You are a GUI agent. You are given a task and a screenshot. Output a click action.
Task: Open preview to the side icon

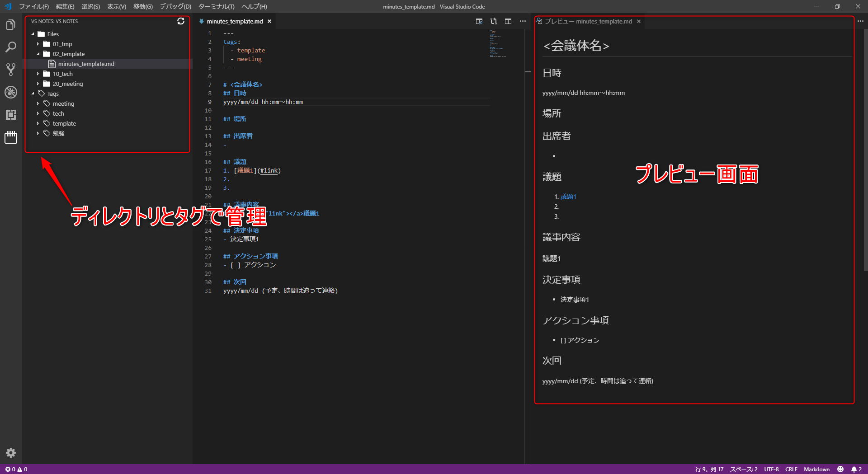(479, 21)
